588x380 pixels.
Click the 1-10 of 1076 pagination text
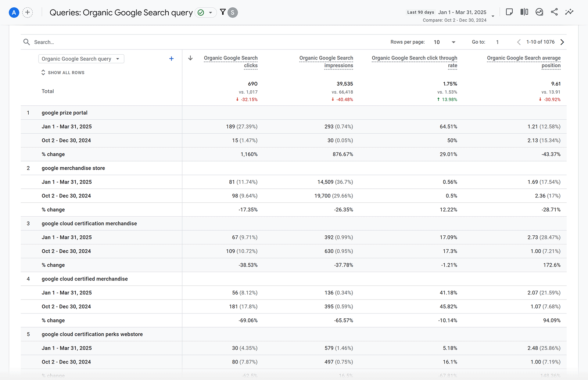point(540,42)
